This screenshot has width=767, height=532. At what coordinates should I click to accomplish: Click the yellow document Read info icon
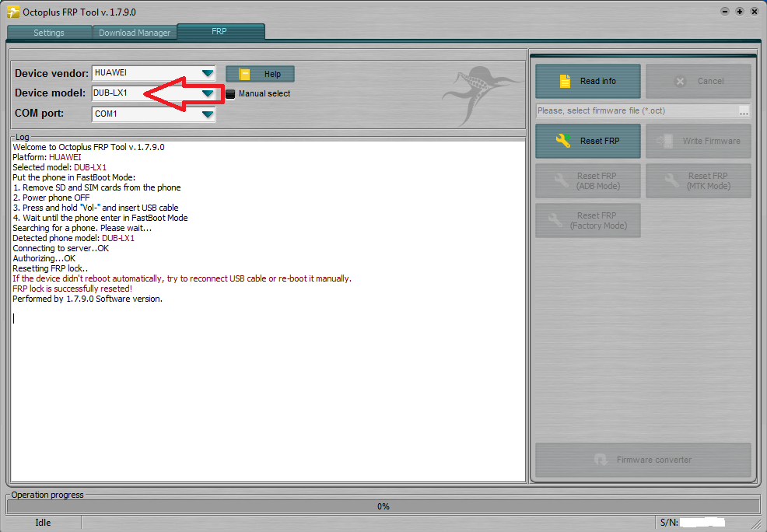click(565, 81)
